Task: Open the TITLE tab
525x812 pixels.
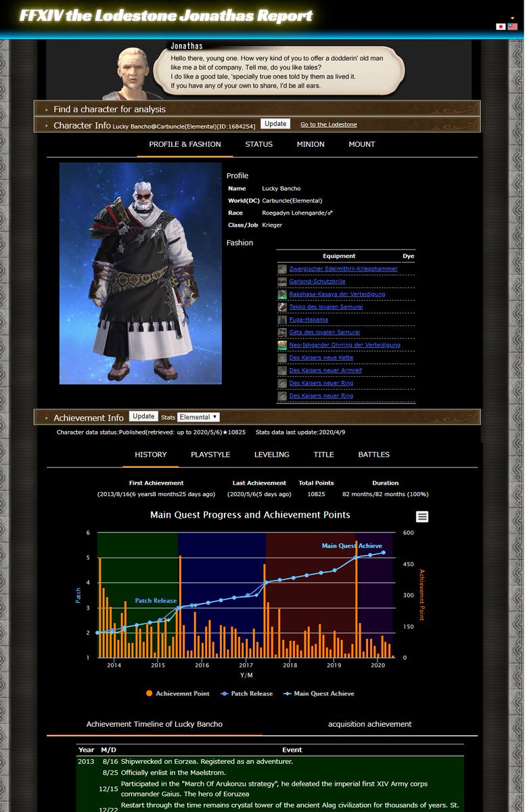Action: [x=323, y=455]
